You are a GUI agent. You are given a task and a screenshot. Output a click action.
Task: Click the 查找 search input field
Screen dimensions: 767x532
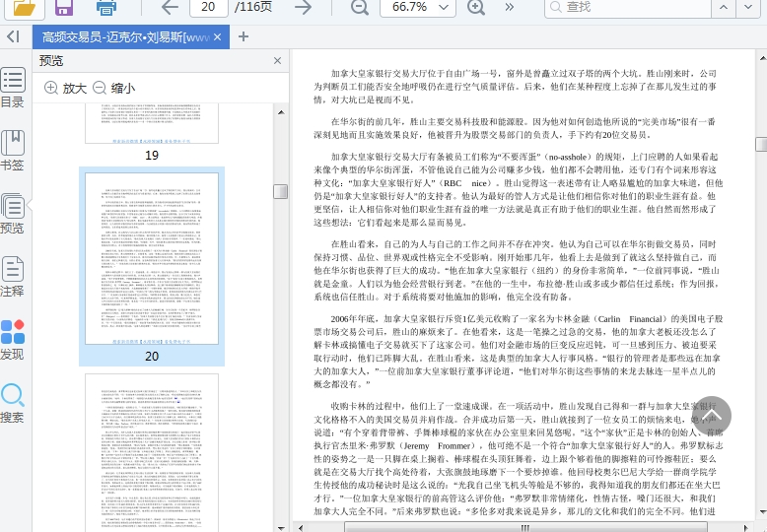click(x=611, y=8)
